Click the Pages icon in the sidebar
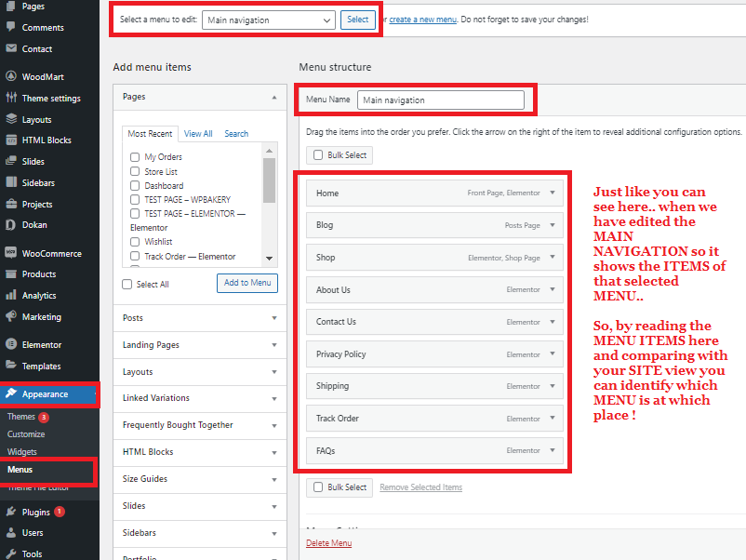This screenshot has height=560, width=746. [x=11, y=7]
